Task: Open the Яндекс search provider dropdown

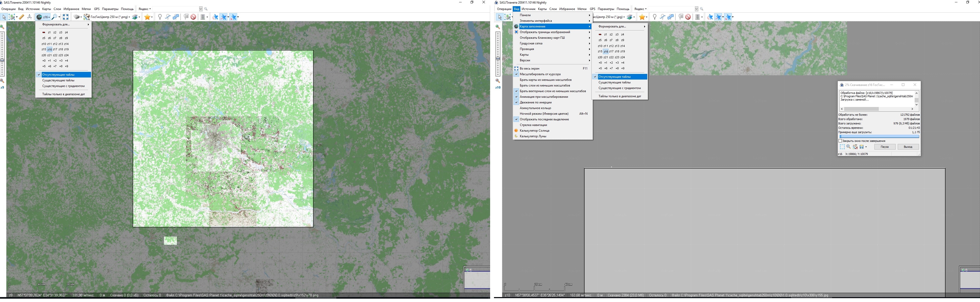Action: 145,9
